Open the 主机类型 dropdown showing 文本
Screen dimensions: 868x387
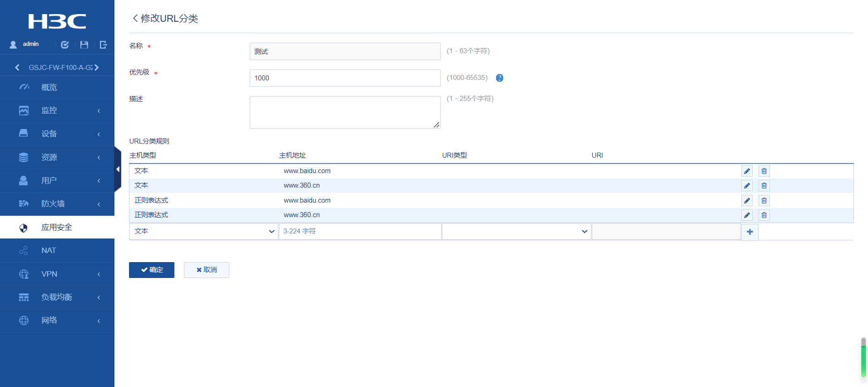click(x=203, y=231)
